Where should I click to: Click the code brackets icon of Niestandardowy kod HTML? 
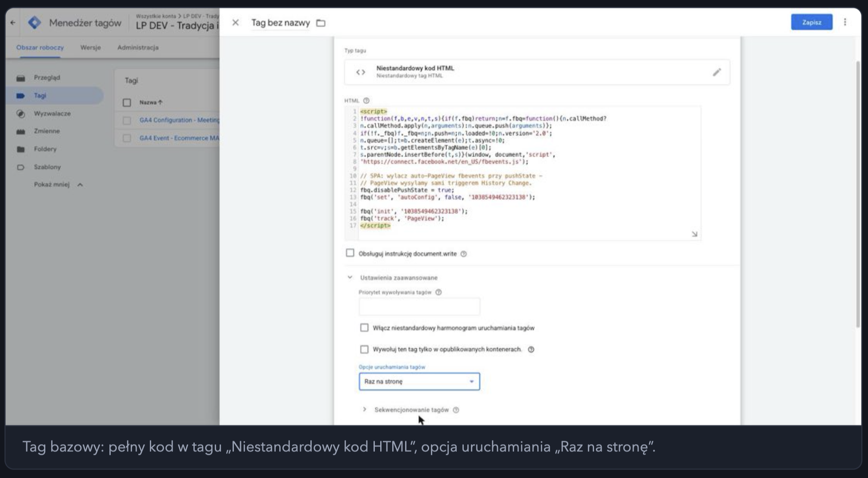tap(361, 72)
